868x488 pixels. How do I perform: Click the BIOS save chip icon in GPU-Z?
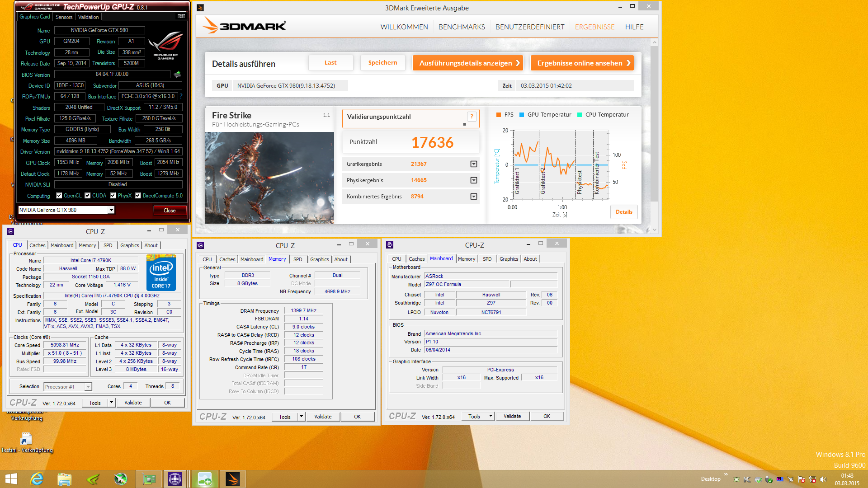177,74
